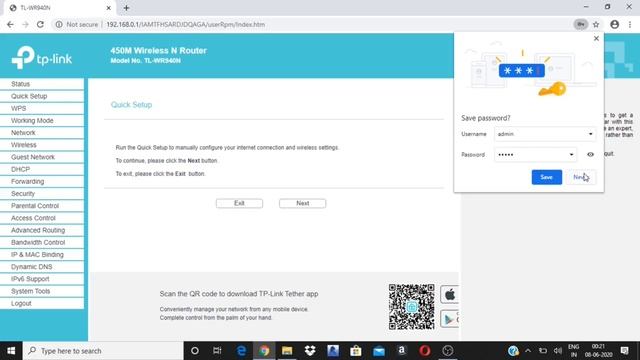Click the Not secure info icon
The image size is (640, 360).
pos(59,24)
